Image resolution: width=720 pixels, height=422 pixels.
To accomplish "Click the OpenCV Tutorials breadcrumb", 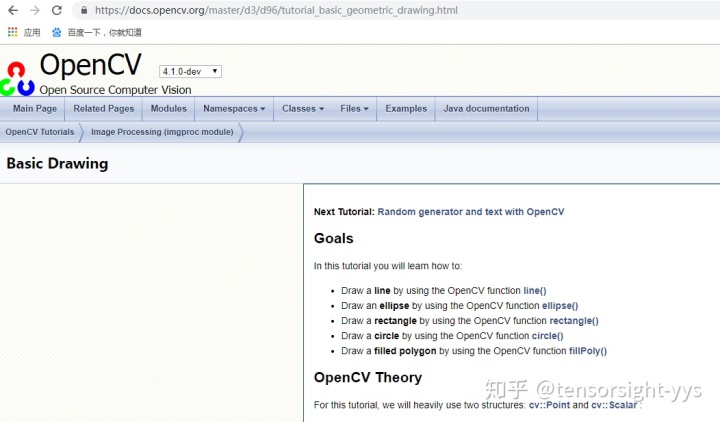I will point(39,132).
